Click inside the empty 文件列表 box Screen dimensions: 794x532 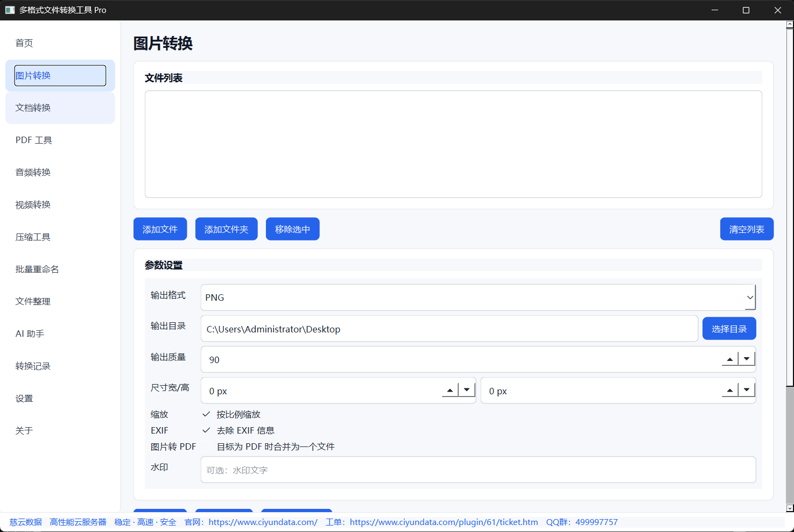tap(453, 144)
